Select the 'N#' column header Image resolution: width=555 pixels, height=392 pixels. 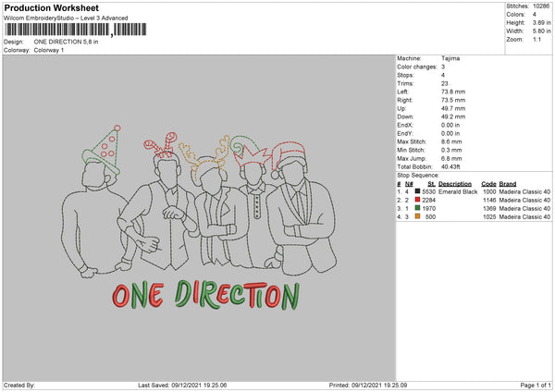(x=409, y=184)
